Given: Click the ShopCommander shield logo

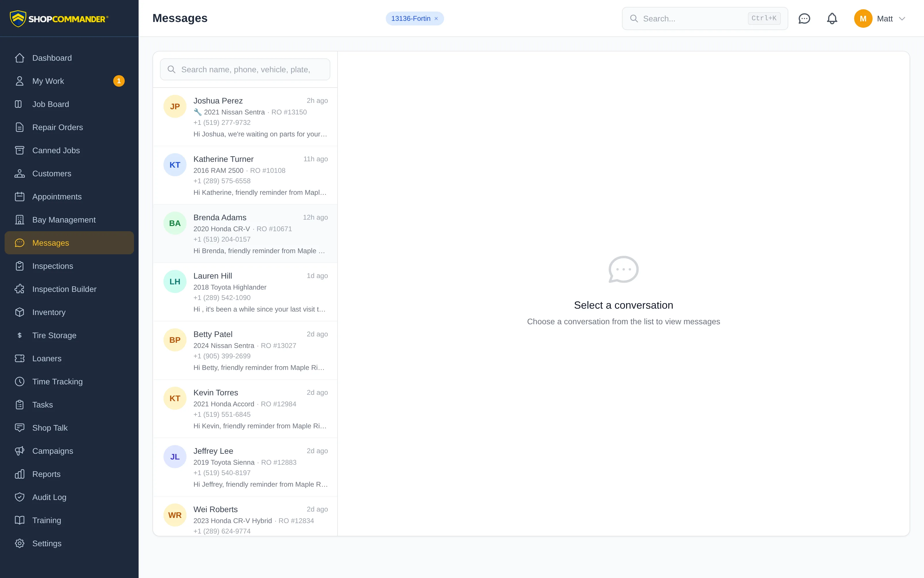Looking at the screenshot, I should [18, 18].
